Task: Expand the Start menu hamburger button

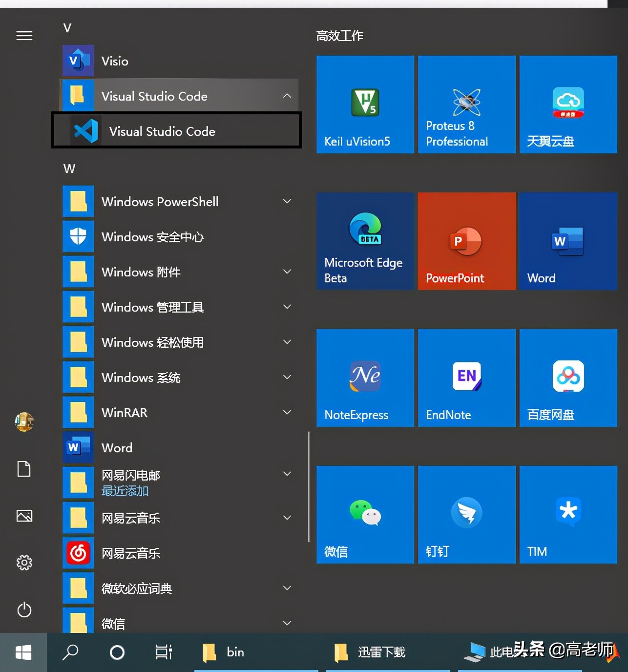Action: tap(24, 36)
